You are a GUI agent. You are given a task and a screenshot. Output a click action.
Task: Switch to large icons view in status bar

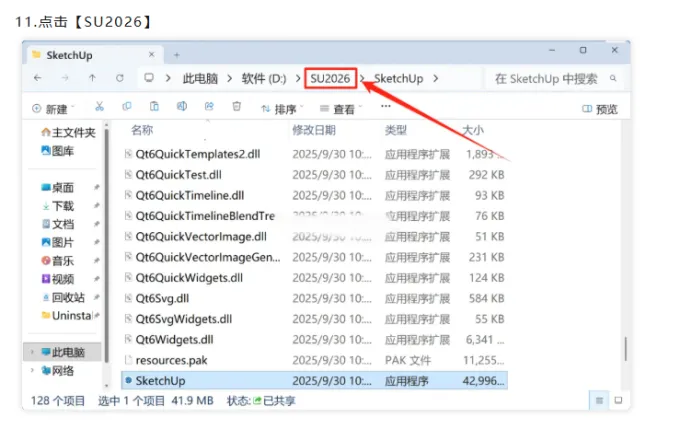(618, 400)
